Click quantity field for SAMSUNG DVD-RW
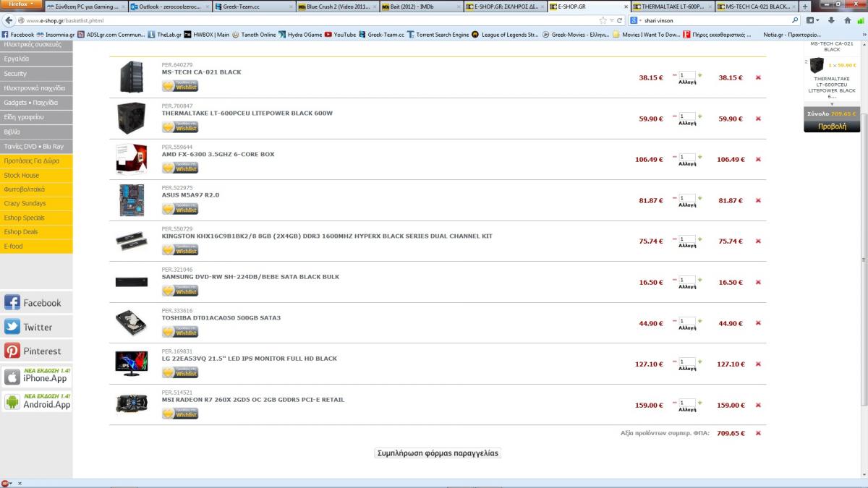Image resolution: width=868 pixels, height=488 pixels. [687, 280]
